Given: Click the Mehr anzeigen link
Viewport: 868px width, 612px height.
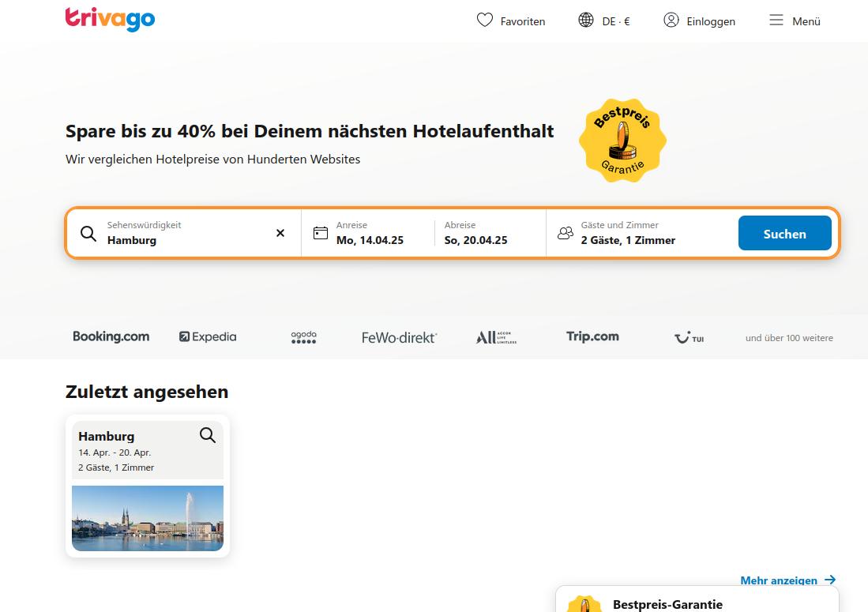Looking at the screenshot, I should pos(778,580).
